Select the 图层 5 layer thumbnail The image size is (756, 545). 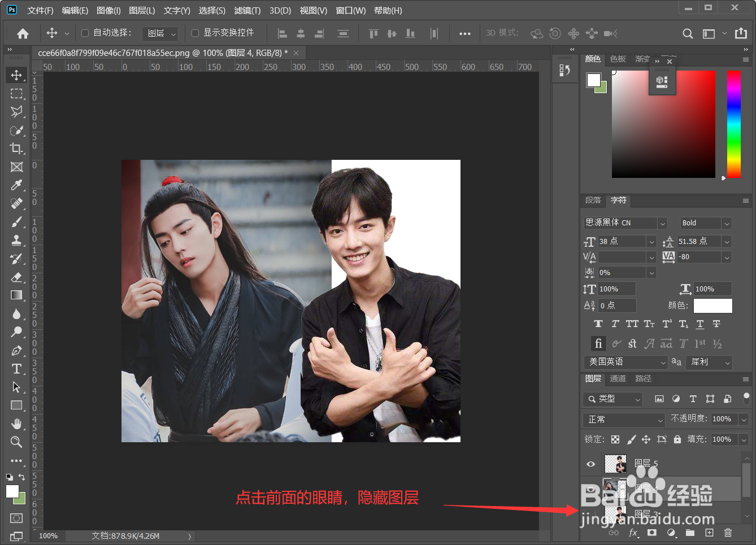[615, 464]
